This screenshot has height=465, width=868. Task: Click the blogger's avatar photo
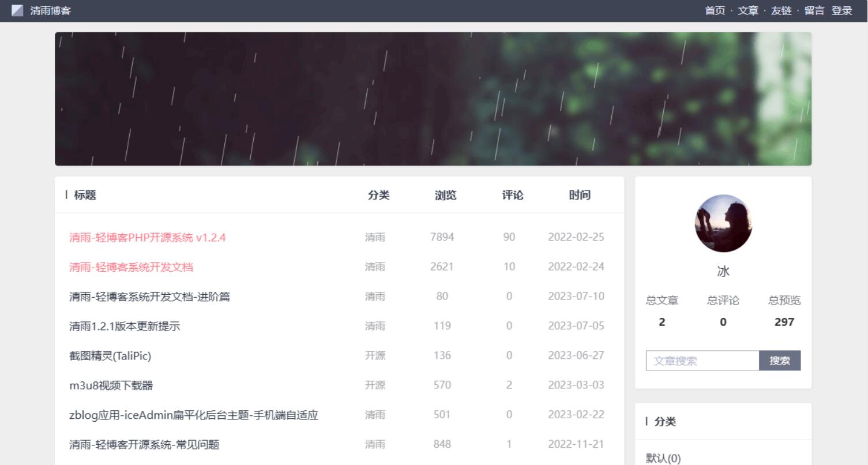point(723,224)
